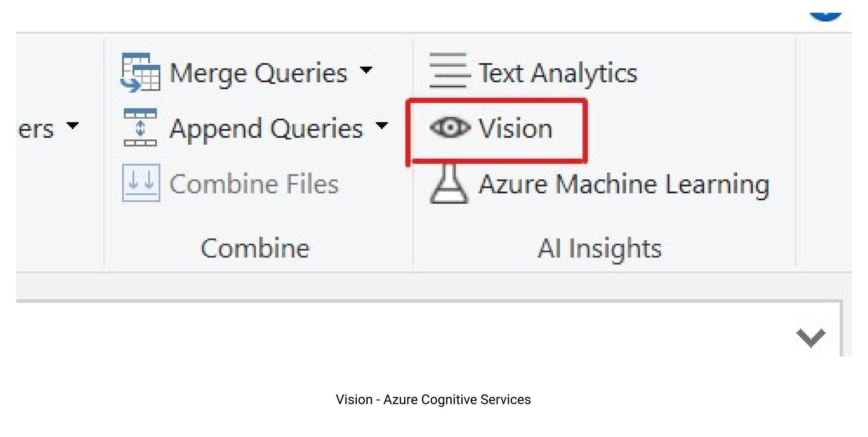Select the Merge Queries label
The width and height of the screenshot is (868, 437).
[x=258, y=73]
